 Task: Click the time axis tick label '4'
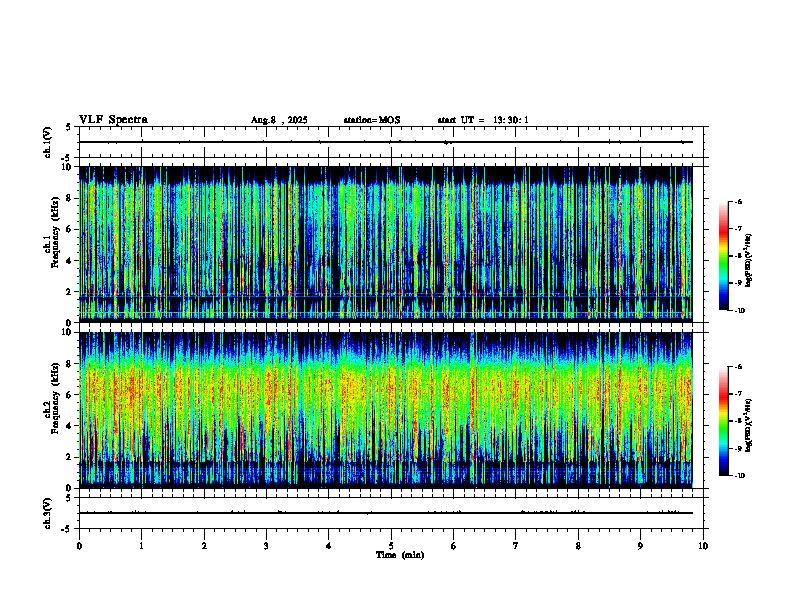click(x=328, y=546)
